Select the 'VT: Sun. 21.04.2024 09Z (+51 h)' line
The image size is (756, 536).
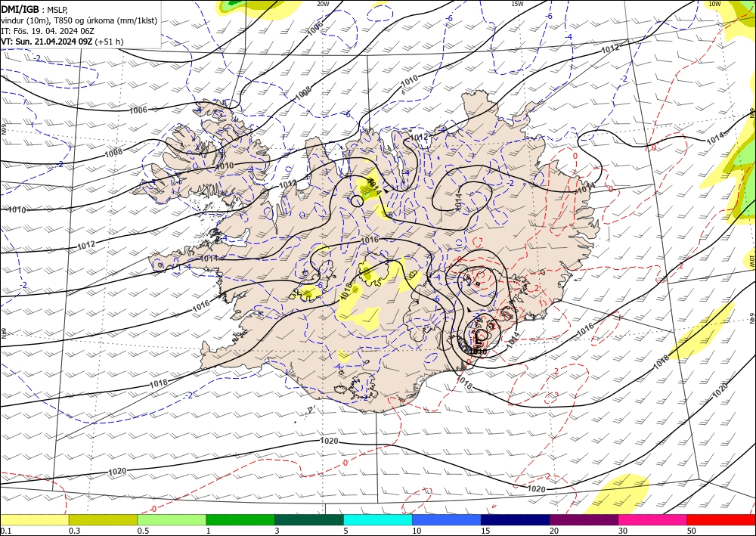tap(62, 42)
